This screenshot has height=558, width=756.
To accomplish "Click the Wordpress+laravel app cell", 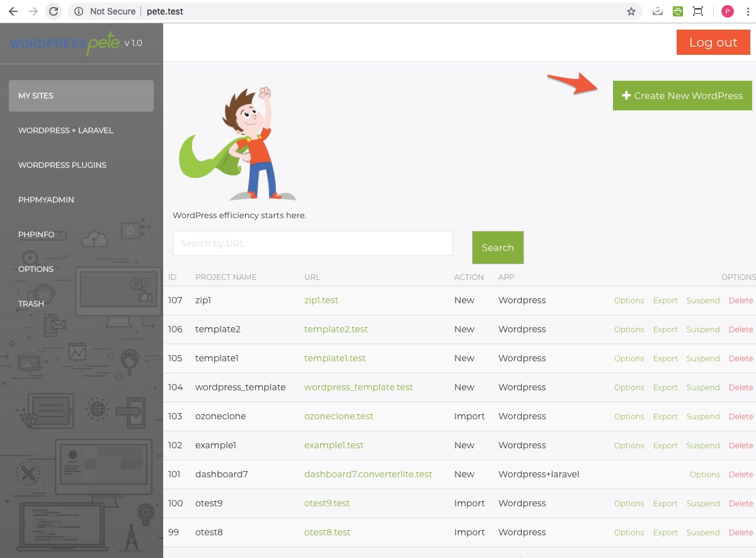I will click(x=539, y=474).
